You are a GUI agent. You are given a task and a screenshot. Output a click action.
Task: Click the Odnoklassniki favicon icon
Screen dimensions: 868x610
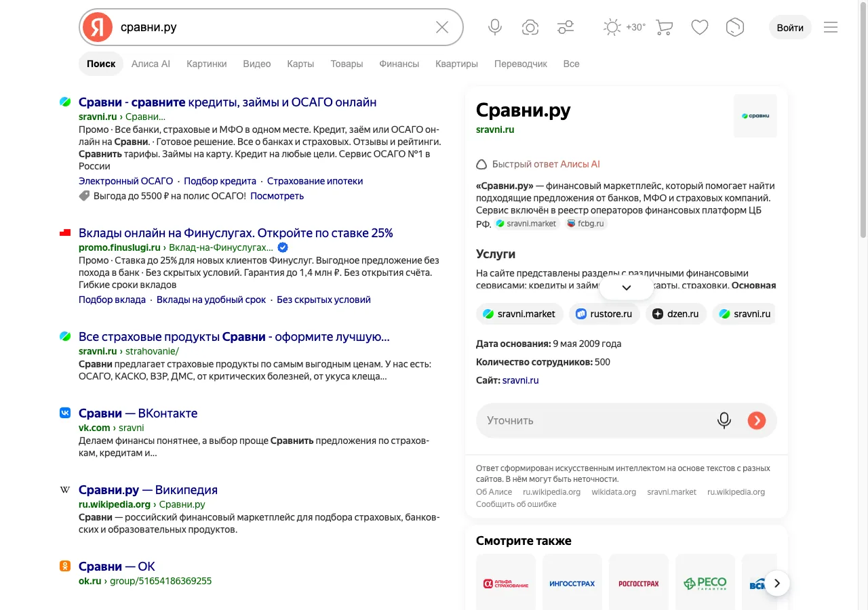[65, 566]
